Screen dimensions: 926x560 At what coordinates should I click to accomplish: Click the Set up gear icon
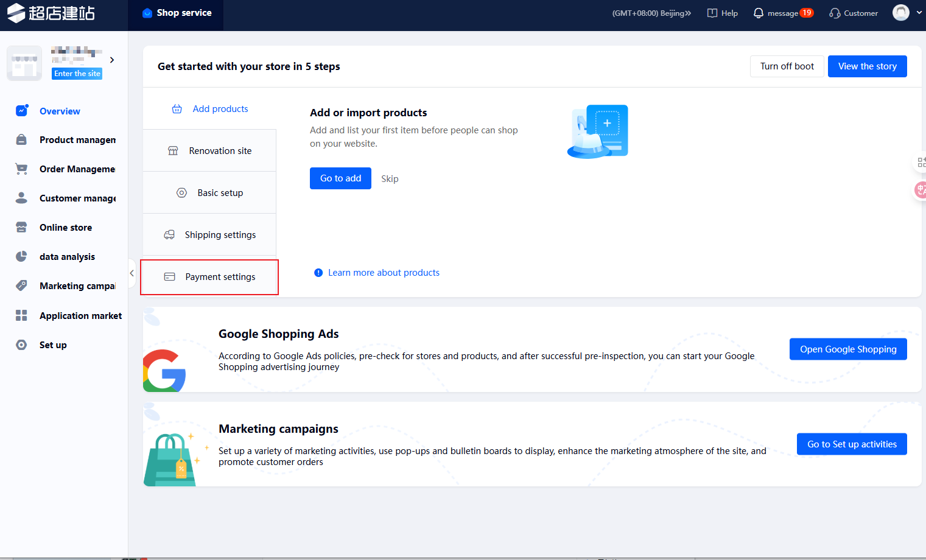[x=21, y=345]
